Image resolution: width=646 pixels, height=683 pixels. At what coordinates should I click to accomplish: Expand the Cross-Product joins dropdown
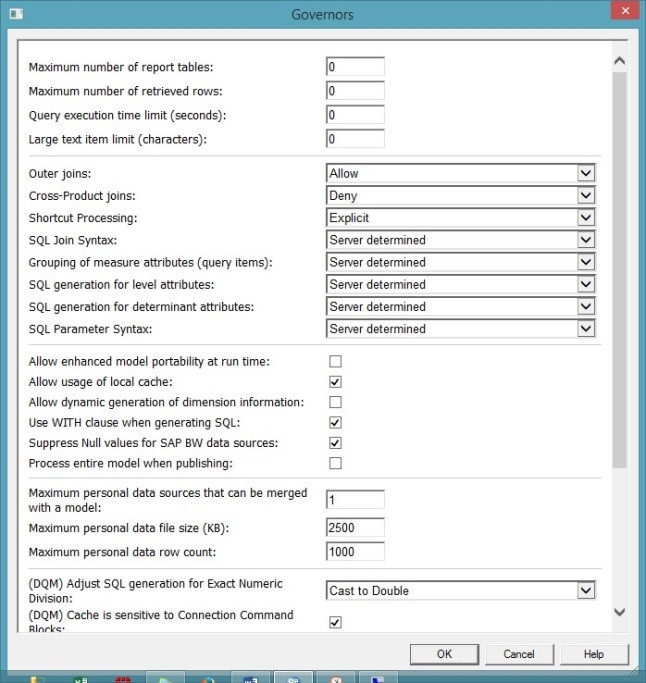click(586, 196)
